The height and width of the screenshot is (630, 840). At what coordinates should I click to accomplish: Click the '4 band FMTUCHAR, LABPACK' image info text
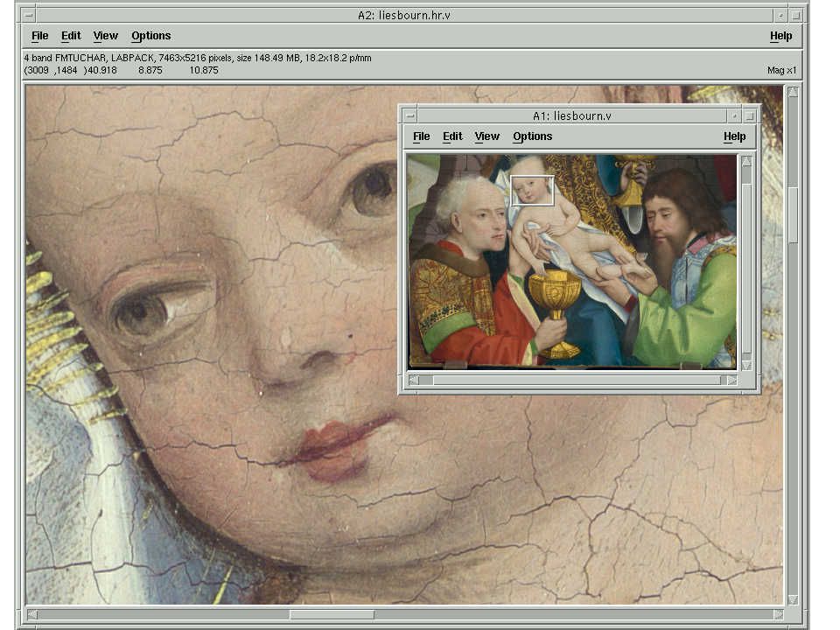197,58
